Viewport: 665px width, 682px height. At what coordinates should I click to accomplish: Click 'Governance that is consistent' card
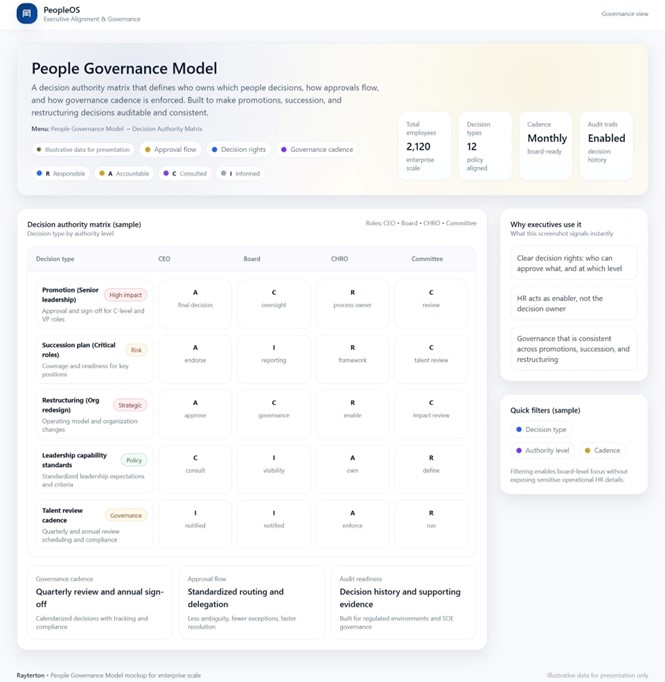coord(574,349)
